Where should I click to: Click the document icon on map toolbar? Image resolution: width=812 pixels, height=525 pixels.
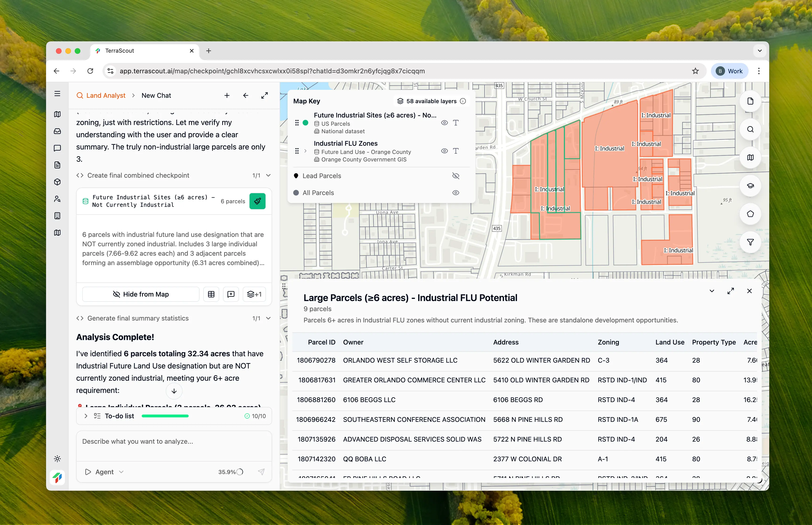click(x=750, y=101)
